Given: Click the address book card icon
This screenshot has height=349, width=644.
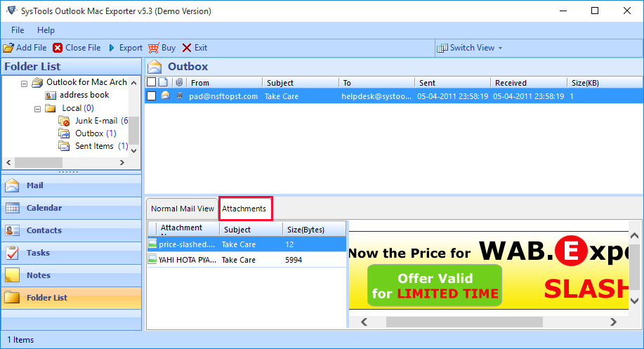Looking at the screenshot, I should 51,96.
